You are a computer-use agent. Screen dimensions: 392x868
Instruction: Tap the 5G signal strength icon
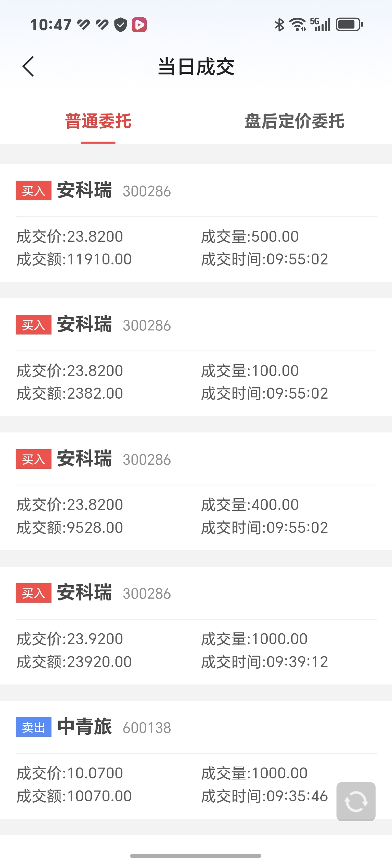tap(320, 24)
